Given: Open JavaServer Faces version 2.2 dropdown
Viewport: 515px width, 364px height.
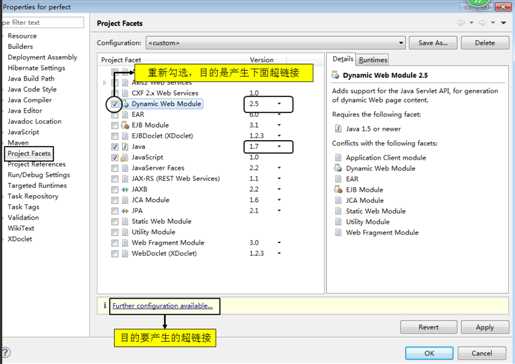Looking at the screenshot, I should [x=279, y=168].
